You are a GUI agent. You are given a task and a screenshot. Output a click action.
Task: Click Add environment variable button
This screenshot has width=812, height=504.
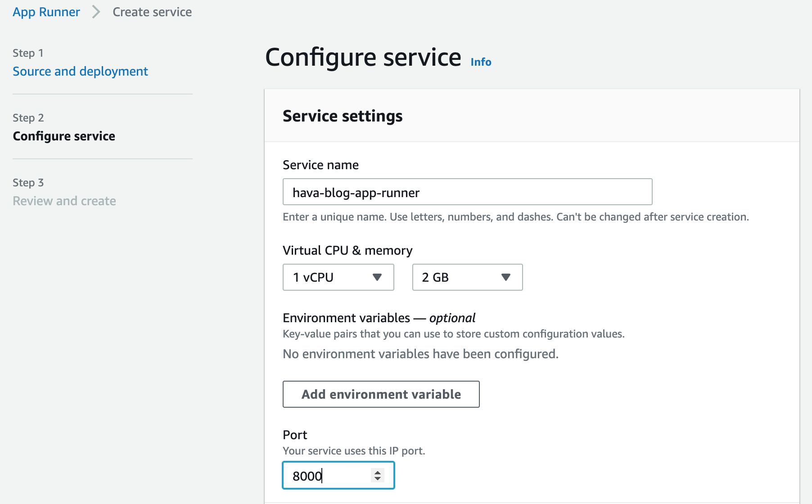381,394
